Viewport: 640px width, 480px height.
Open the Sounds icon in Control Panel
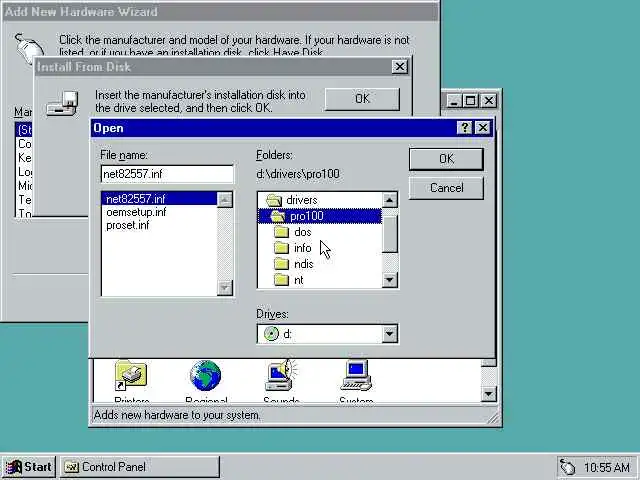(281, 375)
